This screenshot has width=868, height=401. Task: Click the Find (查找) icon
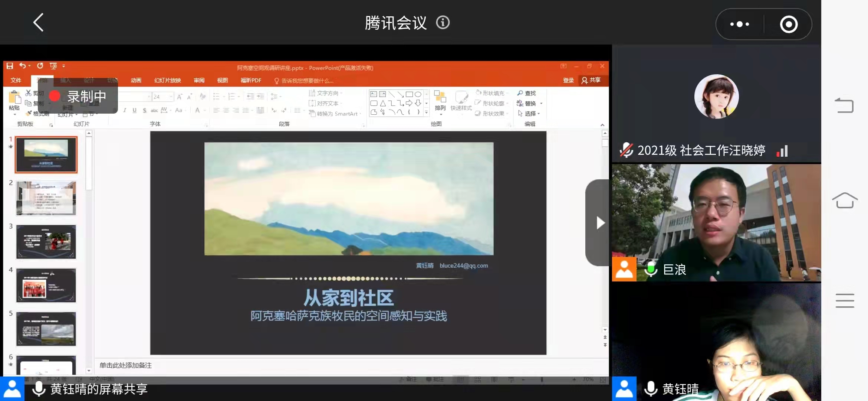click(520, 93)
